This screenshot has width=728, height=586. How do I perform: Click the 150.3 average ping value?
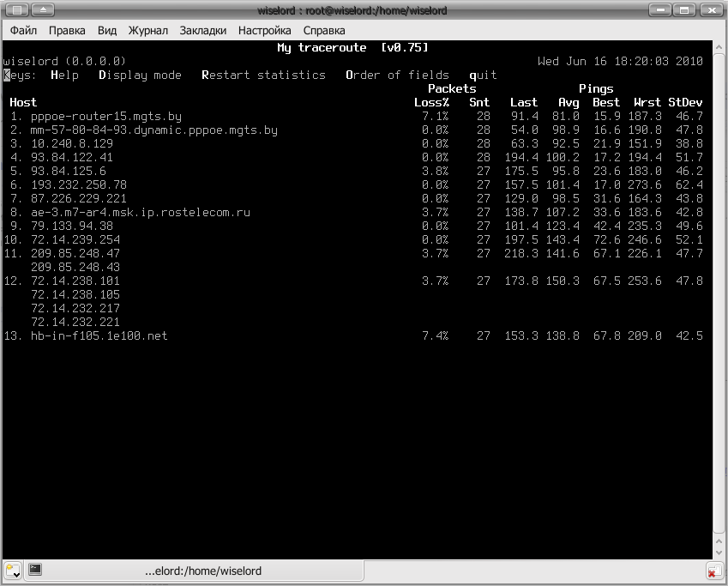click(563, 281)
